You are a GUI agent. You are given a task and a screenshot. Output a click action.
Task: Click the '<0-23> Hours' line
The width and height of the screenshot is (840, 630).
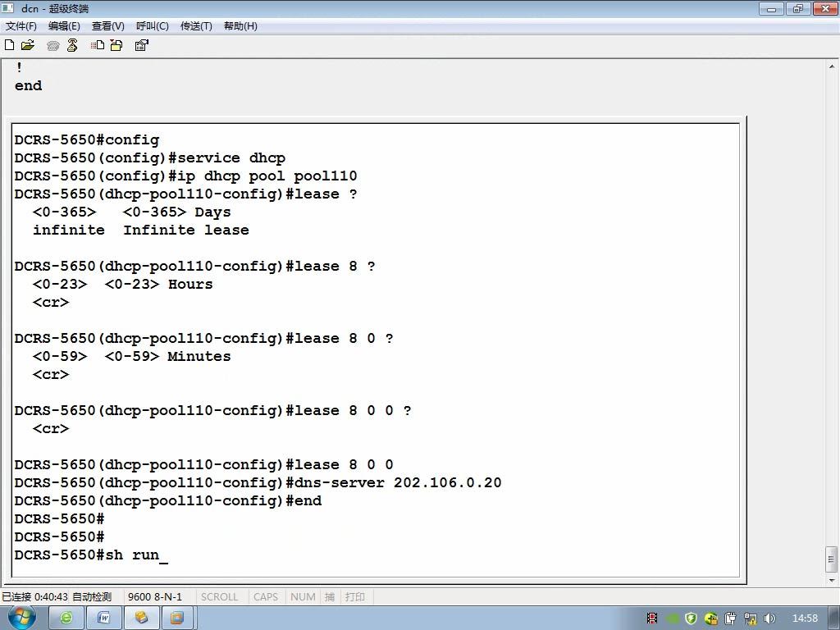coord(123,285)
